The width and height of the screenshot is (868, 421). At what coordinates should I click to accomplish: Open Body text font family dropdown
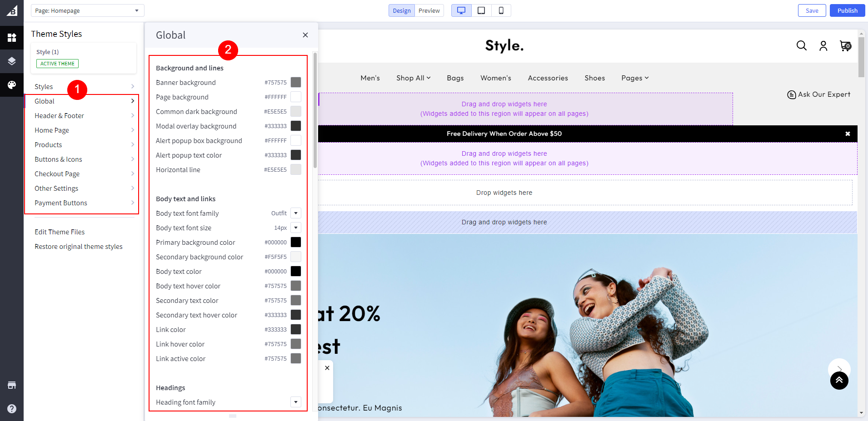(x=296, y=213)
